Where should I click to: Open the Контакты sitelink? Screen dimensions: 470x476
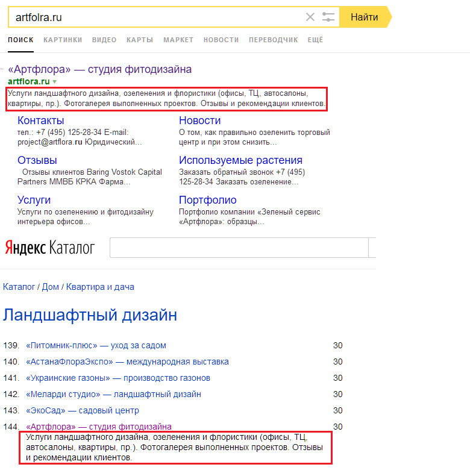(41, 121)
